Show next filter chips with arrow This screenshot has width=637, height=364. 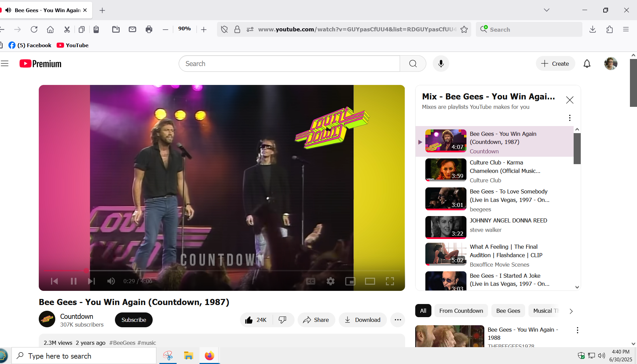pos(571,311)
